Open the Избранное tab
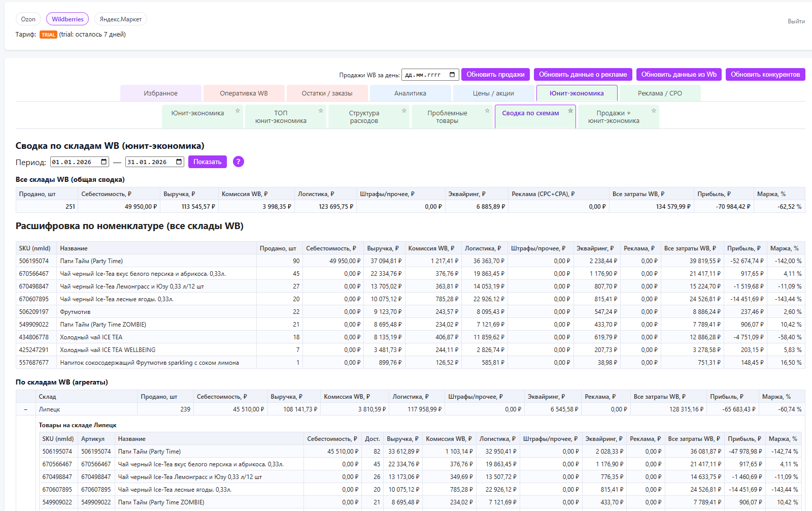 click(161, 93)
